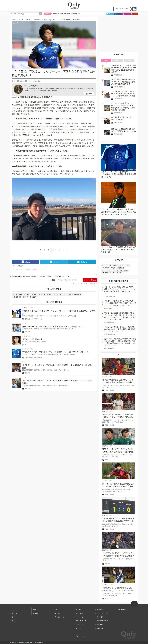
Task: Open the ラブライブ!サンシャイン uniform article
Action: tap(59, 312)
